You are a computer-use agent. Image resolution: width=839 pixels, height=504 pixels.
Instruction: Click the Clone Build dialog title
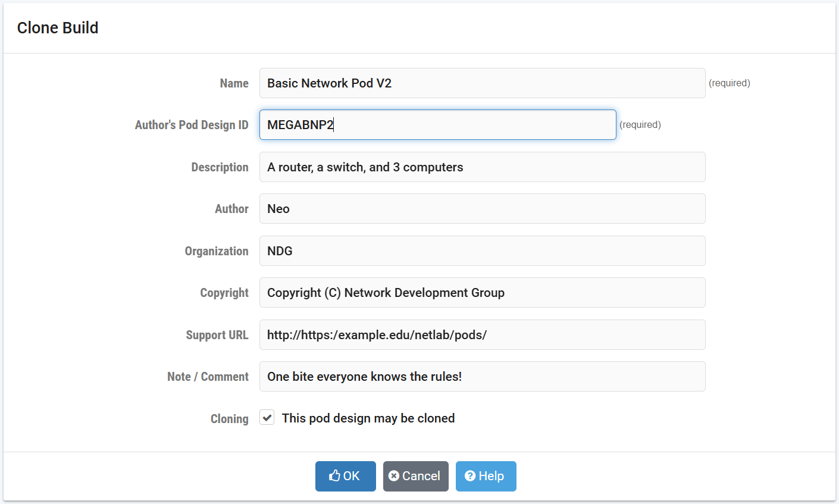tap(58, 28)
